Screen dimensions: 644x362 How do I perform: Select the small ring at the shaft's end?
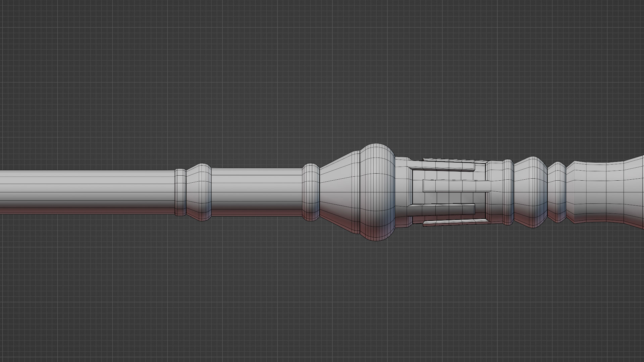(180, 192)
